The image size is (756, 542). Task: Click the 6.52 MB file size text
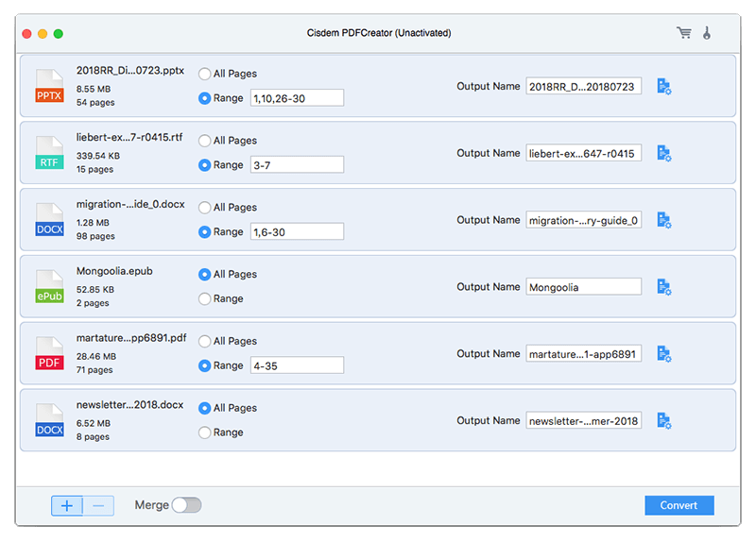[94, 423]
